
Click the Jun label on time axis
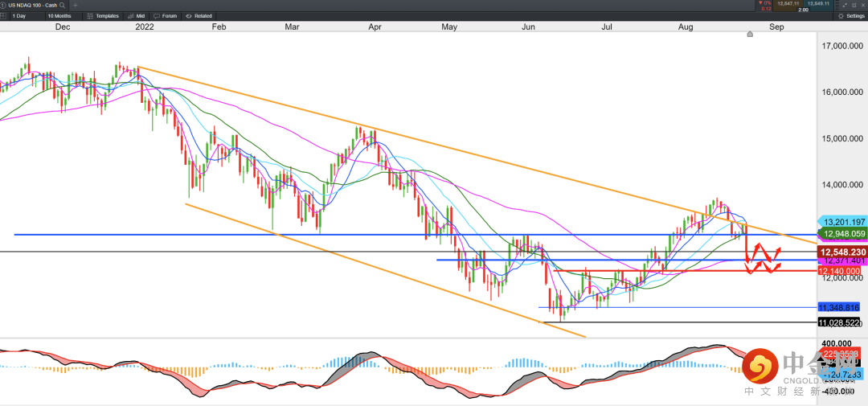529,26
